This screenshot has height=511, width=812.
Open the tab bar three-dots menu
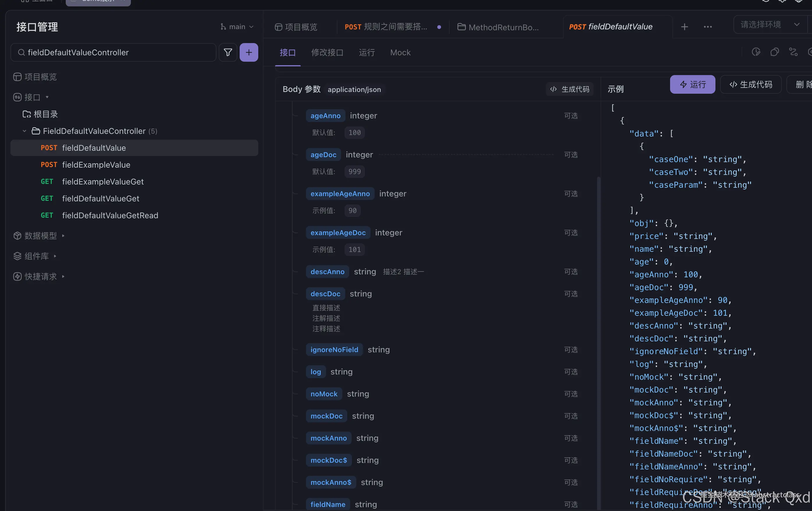[x=708, y=27]
